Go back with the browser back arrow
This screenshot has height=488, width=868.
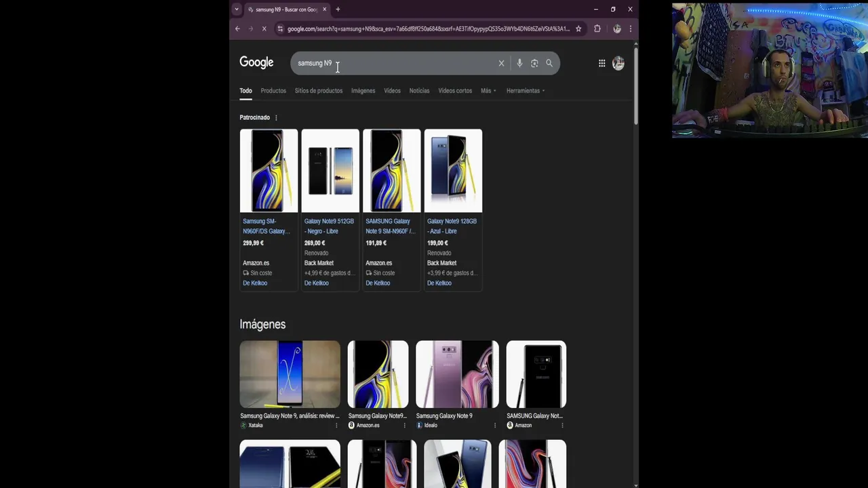coord(237,28)
